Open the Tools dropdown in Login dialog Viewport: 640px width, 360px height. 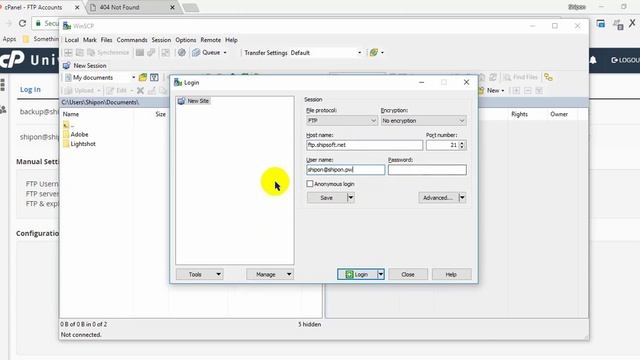pyautogui.click(x=199, y=274)
